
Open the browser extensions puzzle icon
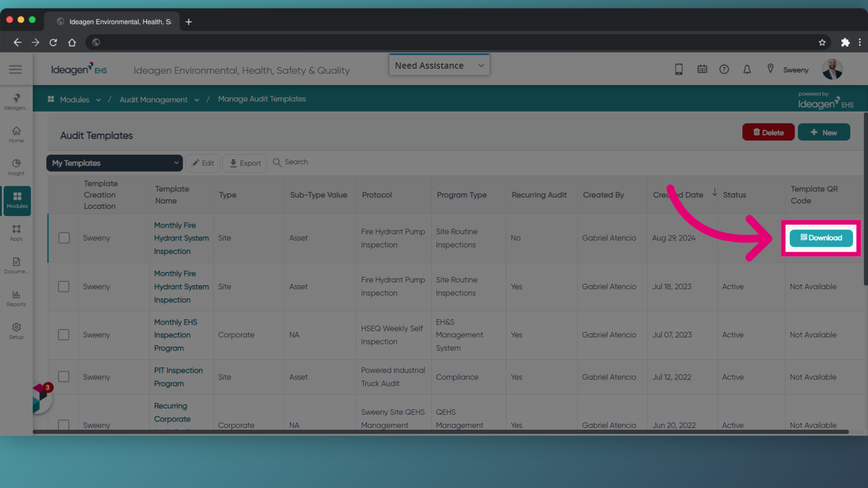coord(845,42)
